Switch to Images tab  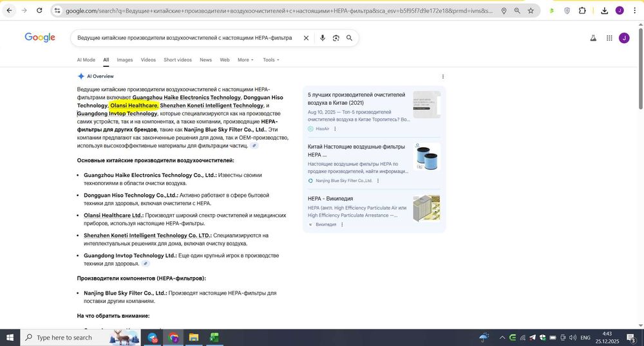click(125, 60)
